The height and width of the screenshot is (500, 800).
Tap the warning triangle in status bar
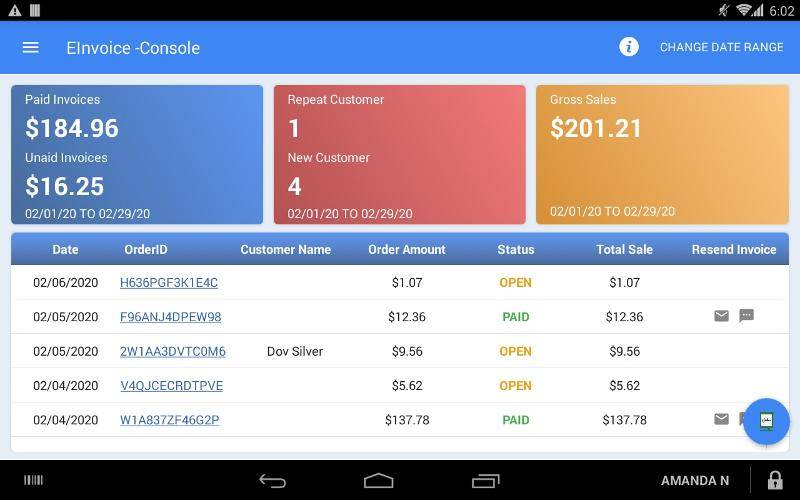pos(15,10)
